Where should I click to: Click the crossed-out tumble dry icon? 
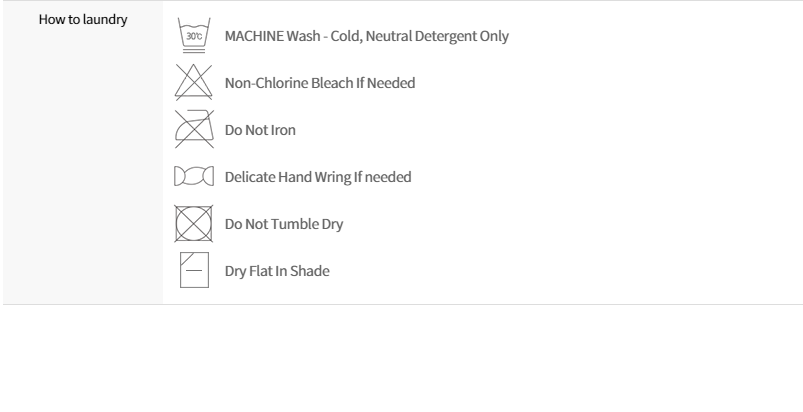[x=192, y=224]
